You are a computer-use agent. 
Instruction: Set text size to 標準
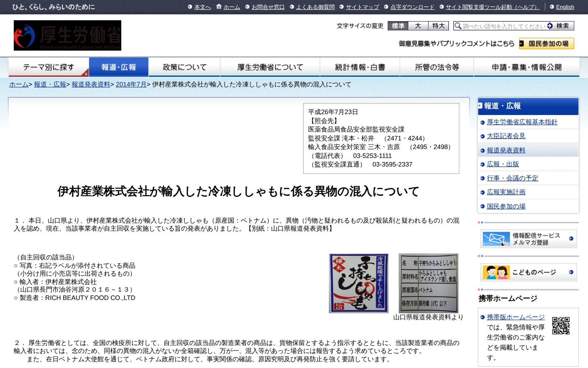click(398, 26)
